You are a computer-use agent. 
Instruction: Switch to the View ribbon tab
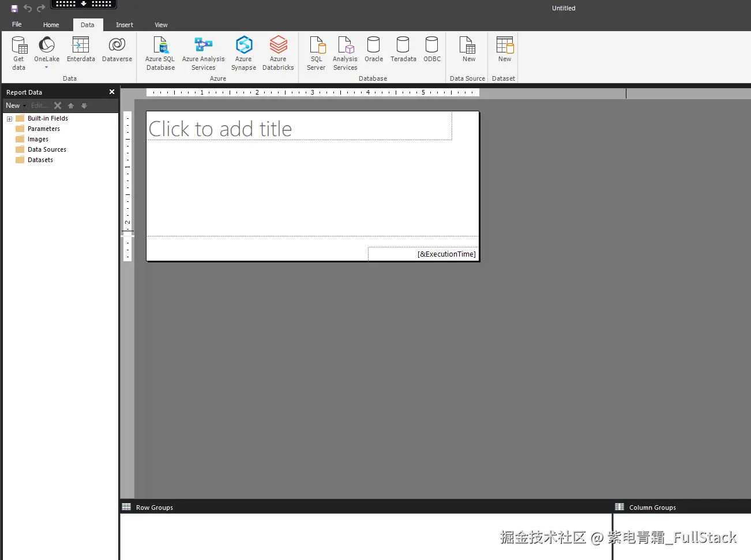161,25
